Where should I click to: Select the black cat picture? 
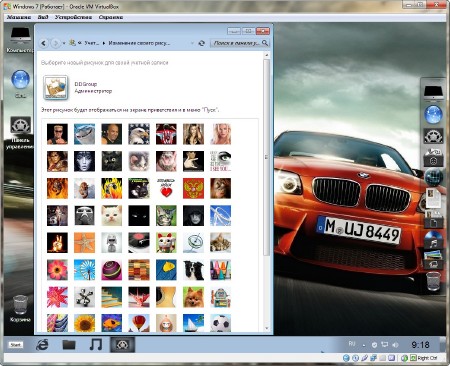pos(112,161)
